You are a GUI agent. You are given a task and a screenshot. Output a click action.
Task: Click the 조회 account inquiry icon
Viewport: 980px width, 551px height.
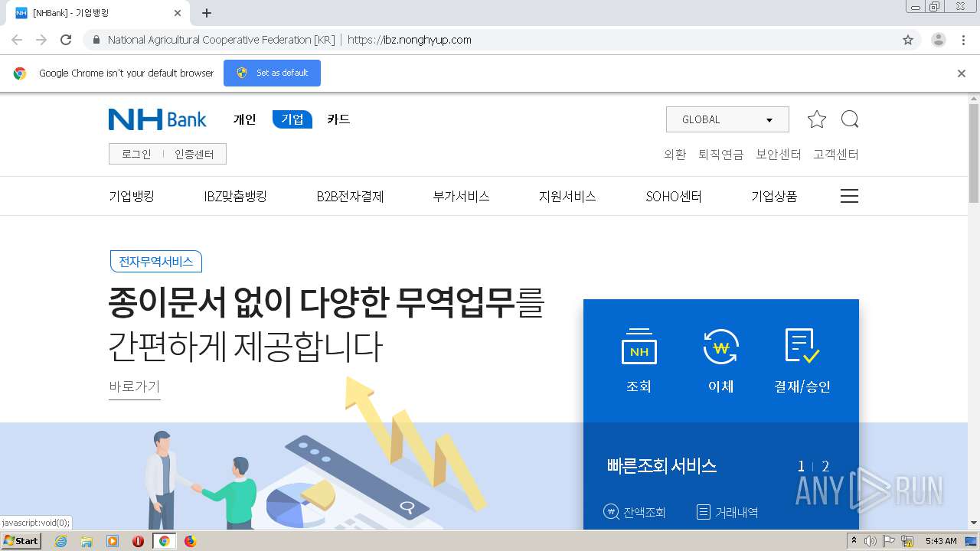click(639, 360)
